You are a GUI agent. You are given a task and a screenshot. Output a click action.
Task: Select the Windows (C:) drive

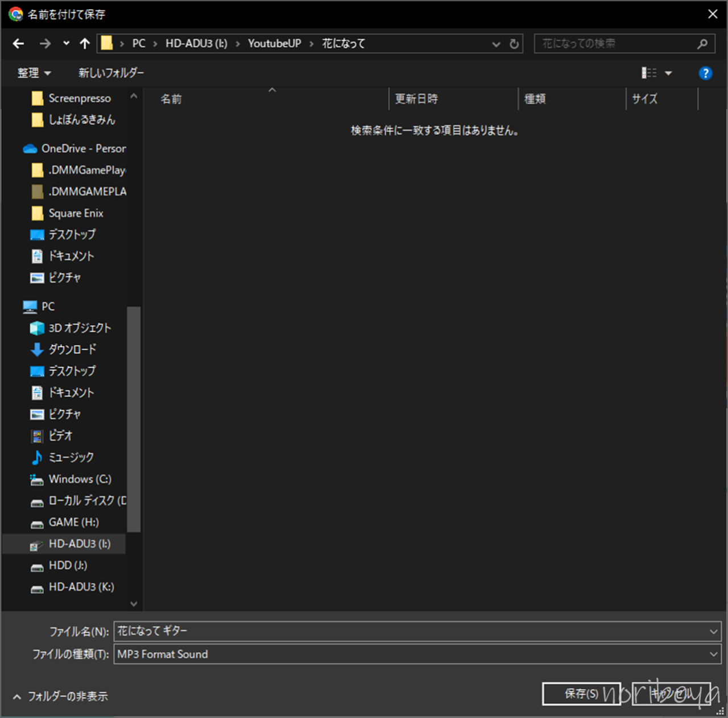click(71, 479)
